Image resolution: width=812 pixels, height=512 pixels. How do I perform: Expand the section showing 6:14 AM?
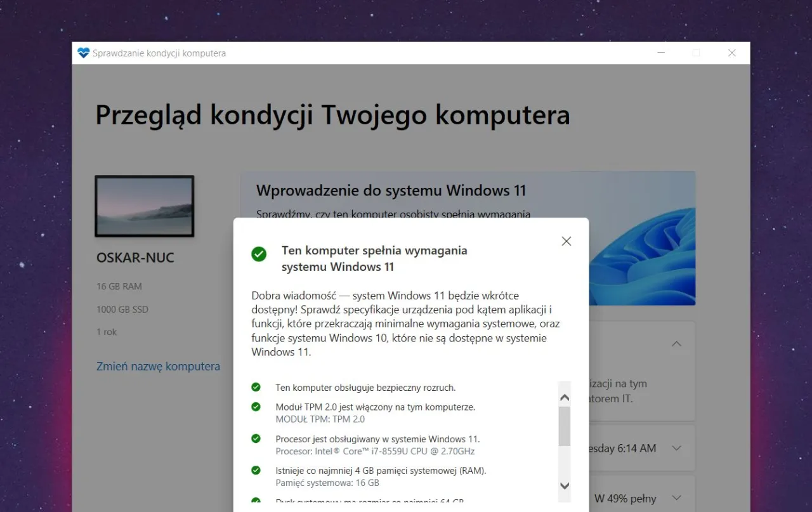pyautogui.click(x=676, y=447)
